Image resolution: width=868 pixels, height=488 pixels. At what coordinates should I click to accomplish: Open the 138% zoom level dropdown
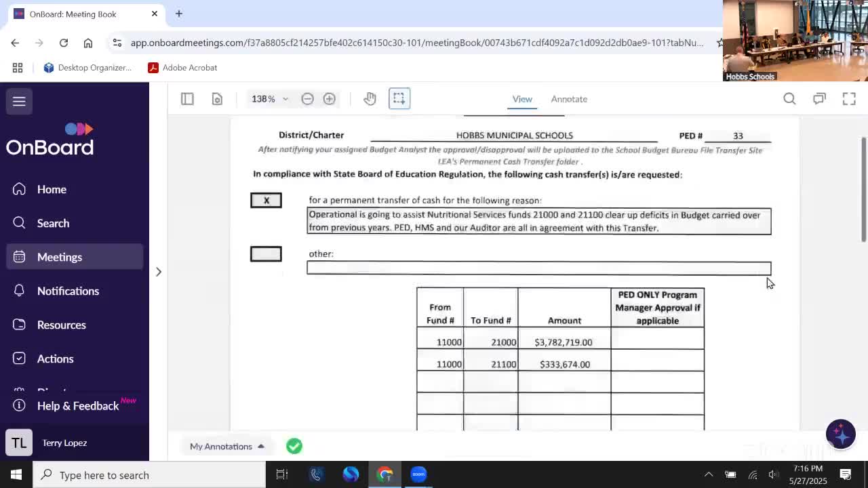(270, 99)
